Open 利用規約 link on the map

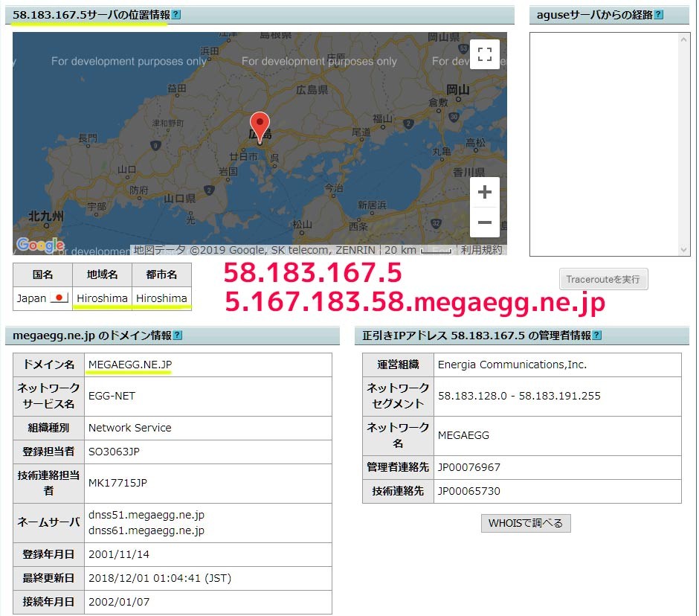point(481,250)
